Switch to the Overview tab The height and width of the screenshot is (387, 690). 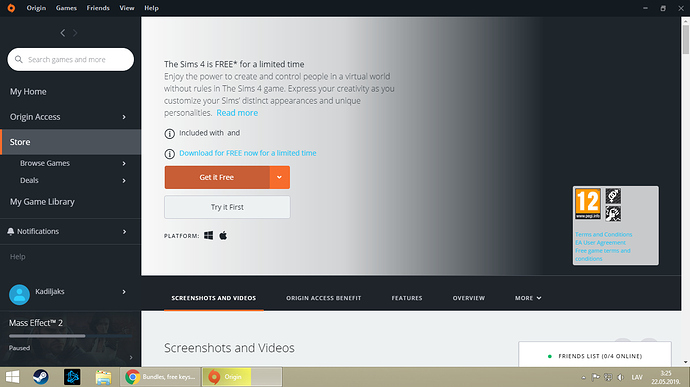[469, 298]
